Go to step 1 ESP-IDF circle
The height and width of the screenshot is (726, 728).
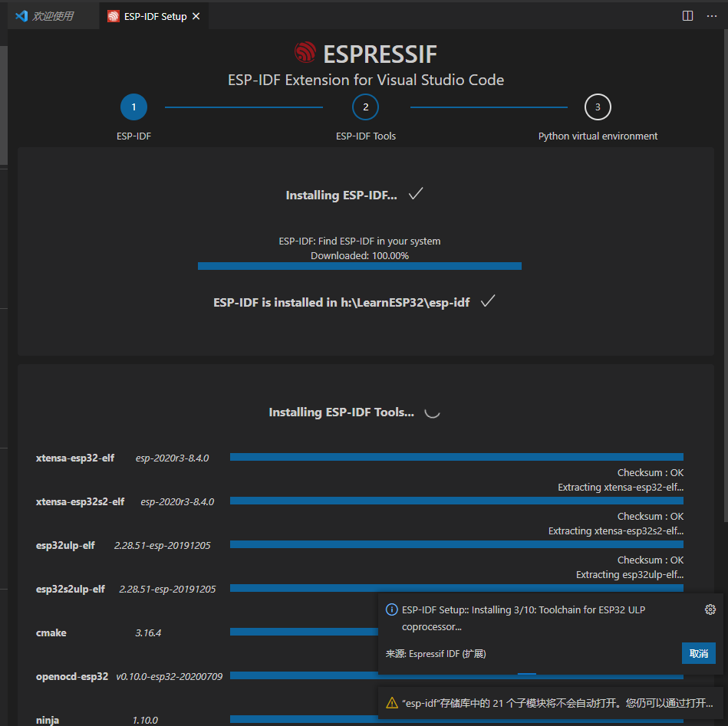click(133, 107)
